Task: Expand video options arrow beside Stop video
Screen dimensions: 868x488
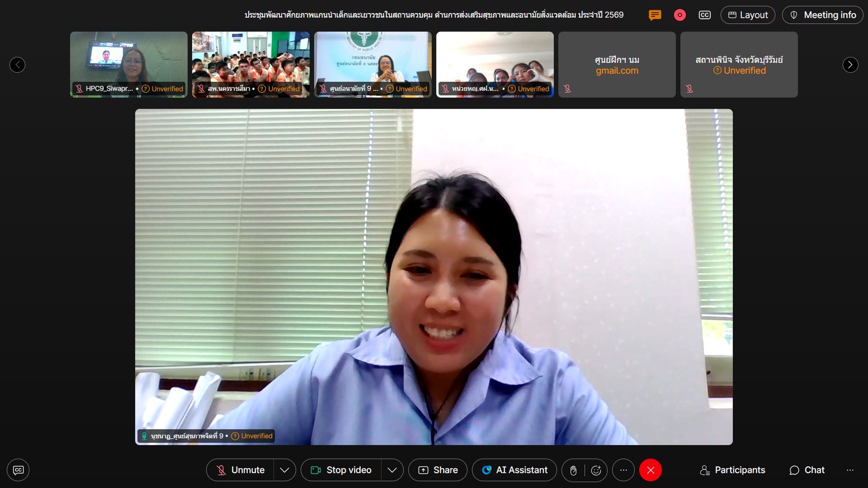Action: (392, 470)
